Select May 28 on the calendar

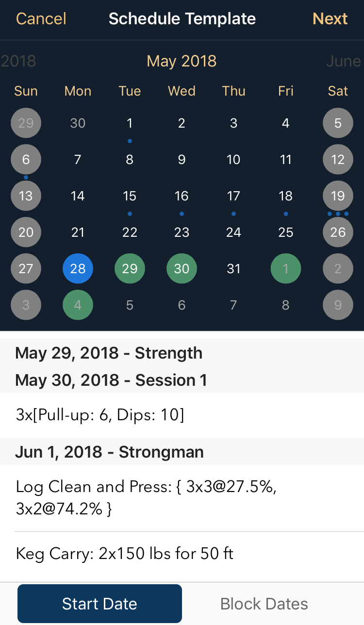tap(78, 268)
